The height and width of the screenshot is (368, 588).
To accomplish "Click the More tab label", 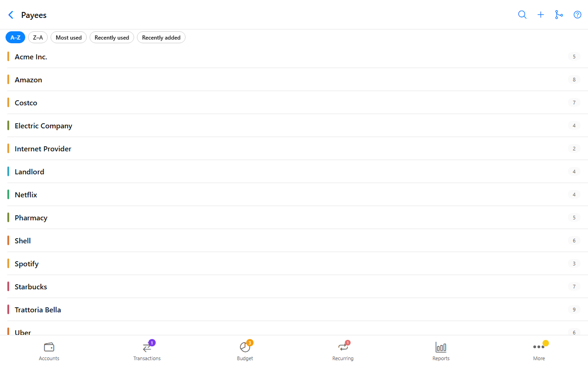I will 539,358.
